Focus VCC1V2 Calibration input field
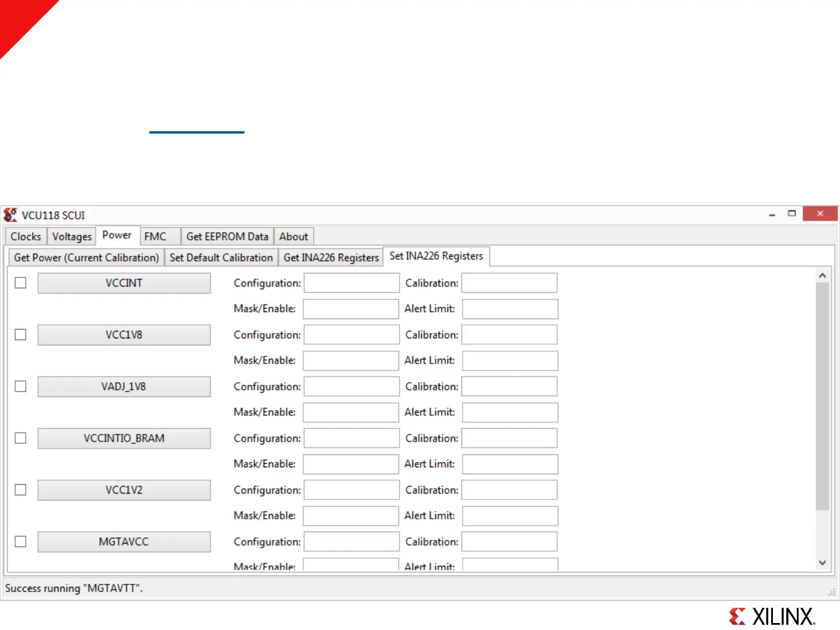840x630 pixels. point(509,490)
